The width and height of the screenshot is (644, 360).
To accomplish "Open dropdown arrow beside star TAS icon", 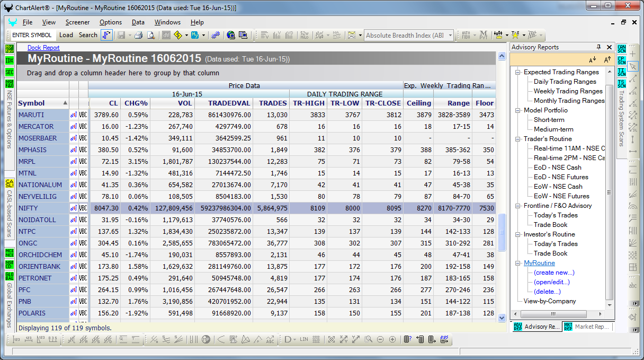I will point(524,36).
